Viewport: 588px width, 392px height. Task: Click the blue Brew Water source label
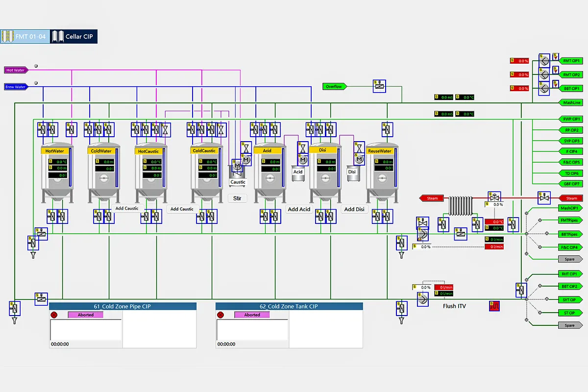(x=16, y=87)
